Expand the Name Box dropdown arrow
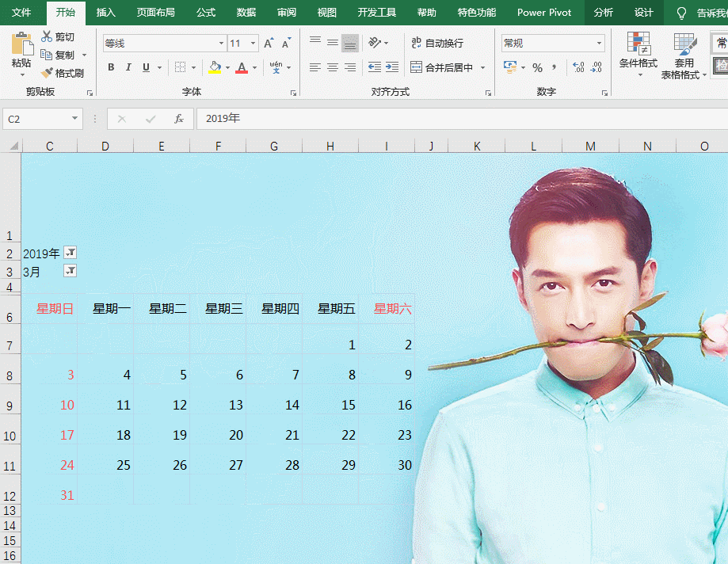The height and width of the screenshot is (564, 728). (74, 118)
